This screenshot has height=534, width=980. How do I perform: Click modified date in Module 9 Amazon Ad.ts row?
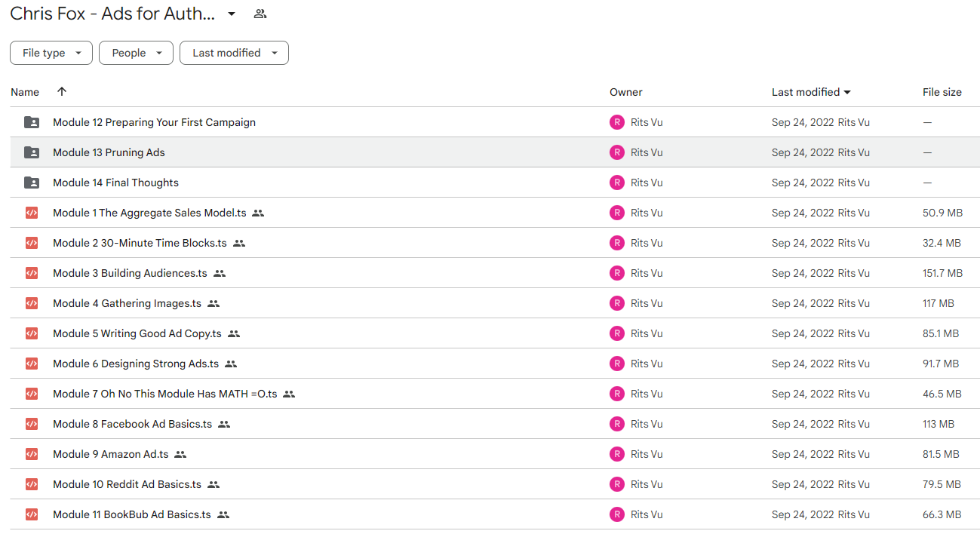(x=803, y=454)
